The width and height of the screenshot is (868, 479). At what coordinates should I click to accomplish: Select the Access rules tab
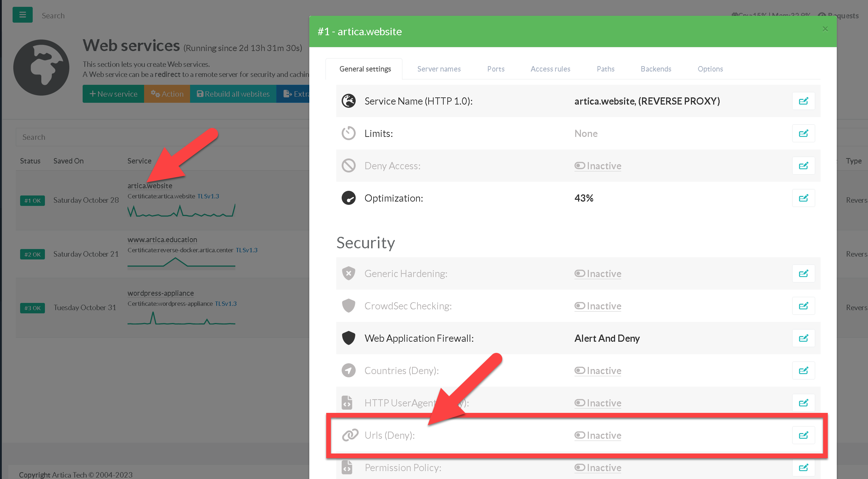click(x=550, y=69)
